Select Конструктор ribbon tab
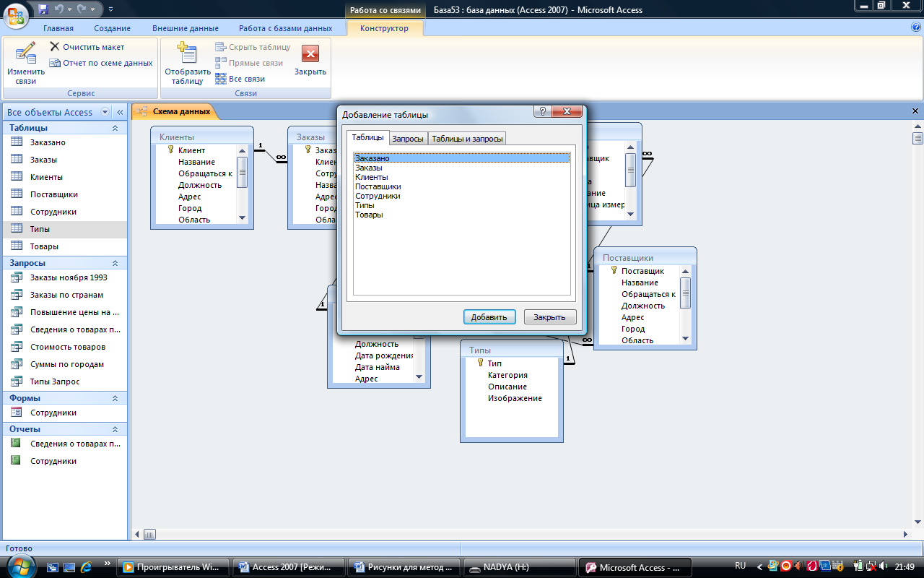 click(x=384, y=28)
